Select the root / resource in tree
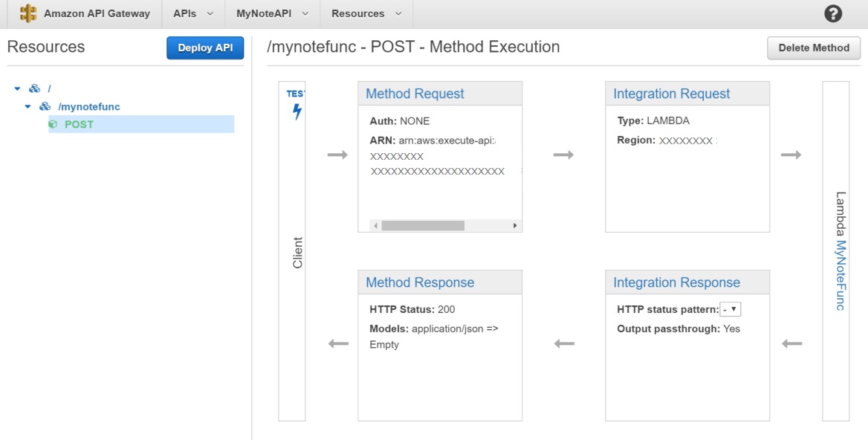868x440 pixels. pos(49,88)
